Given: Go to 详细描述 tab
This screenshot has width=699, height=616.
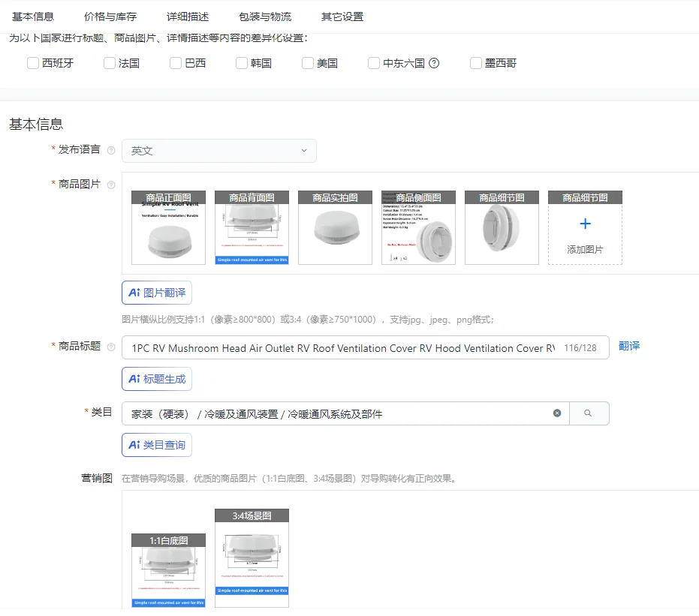Looking at the screenshot, I should pos(188,17).
